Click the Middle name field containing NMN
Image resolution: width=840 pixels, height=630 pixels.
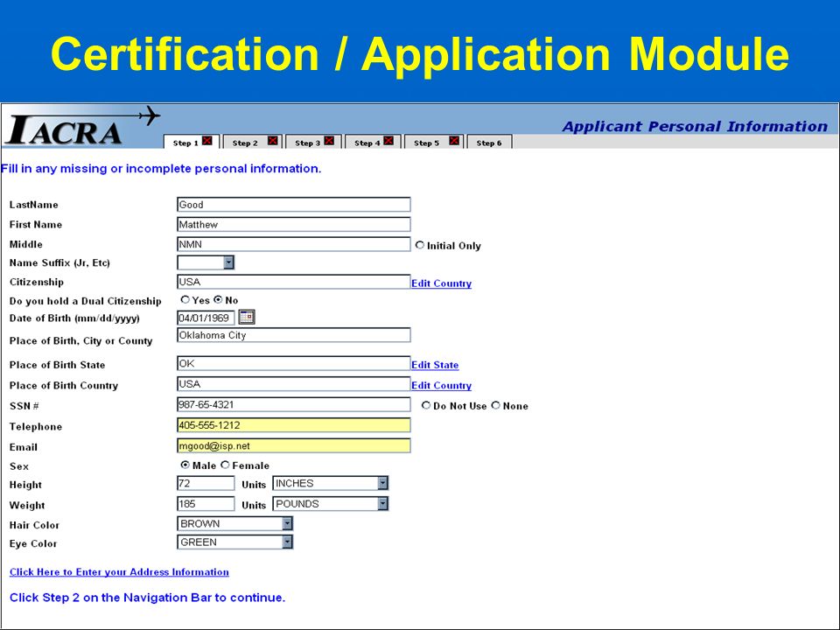(294, 244)
